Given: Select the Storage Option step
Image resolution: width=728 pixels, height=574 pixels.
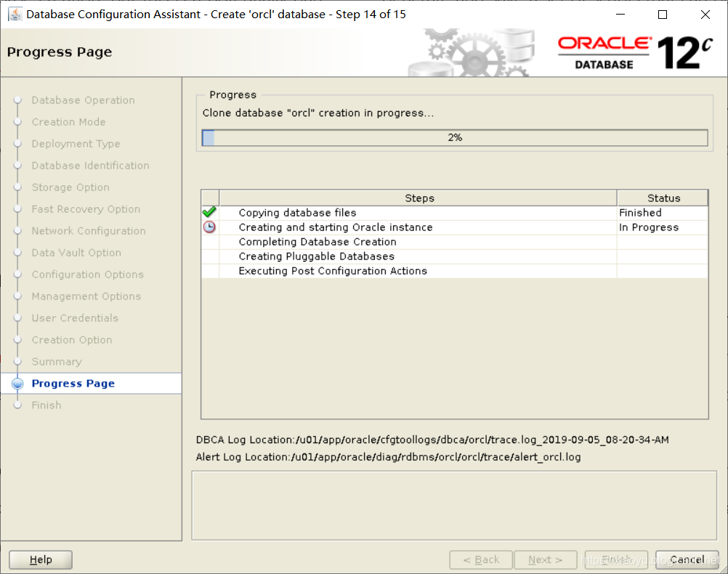Looking at the screenshot, I should [x=70, y=187].
